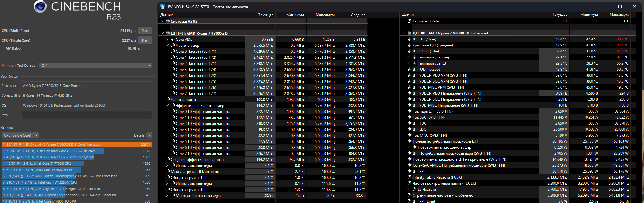Click the lightning icon of Ток SoC
This screenshot has width=644, height=203.
pyautogui.click(x=409, y=117)
